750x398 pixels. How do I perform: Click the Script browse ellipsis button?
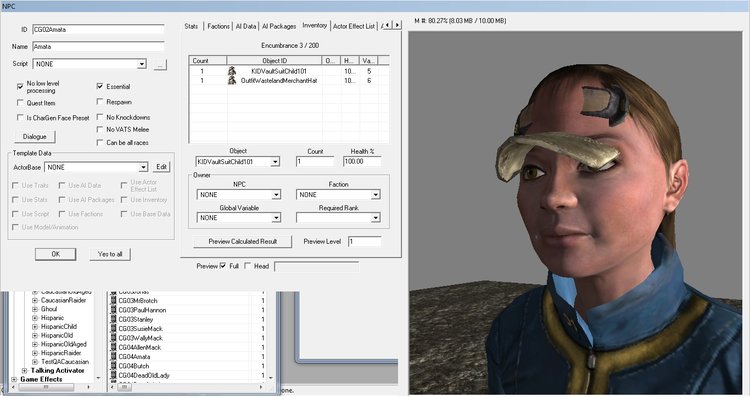(x=160, y=64)
